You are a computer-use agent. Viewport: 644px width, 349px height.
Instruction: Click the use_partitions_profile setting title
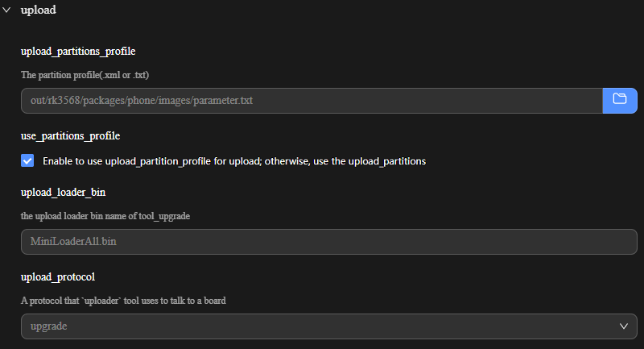(70, 136)
